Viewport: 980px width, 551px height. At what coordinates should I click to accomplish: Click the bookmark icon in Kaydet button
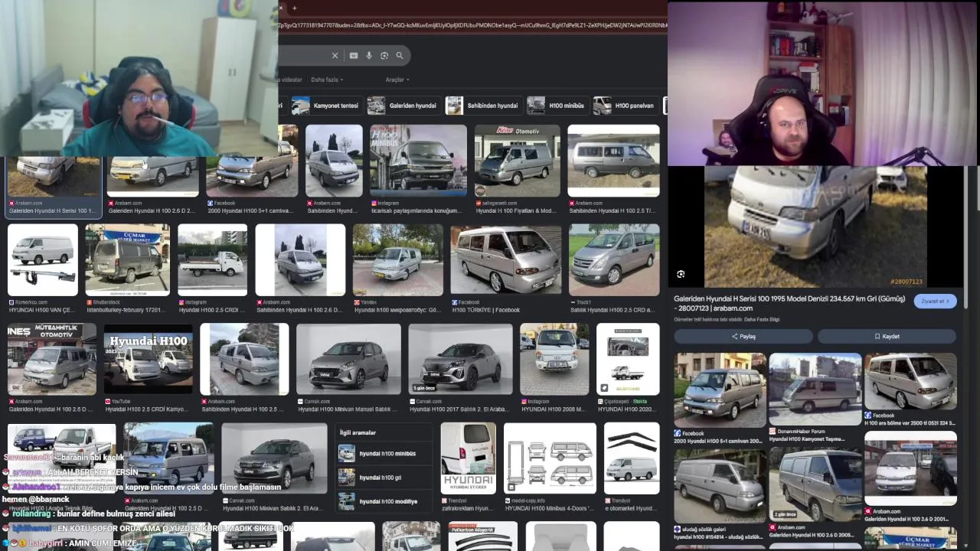tap(877, 336)
